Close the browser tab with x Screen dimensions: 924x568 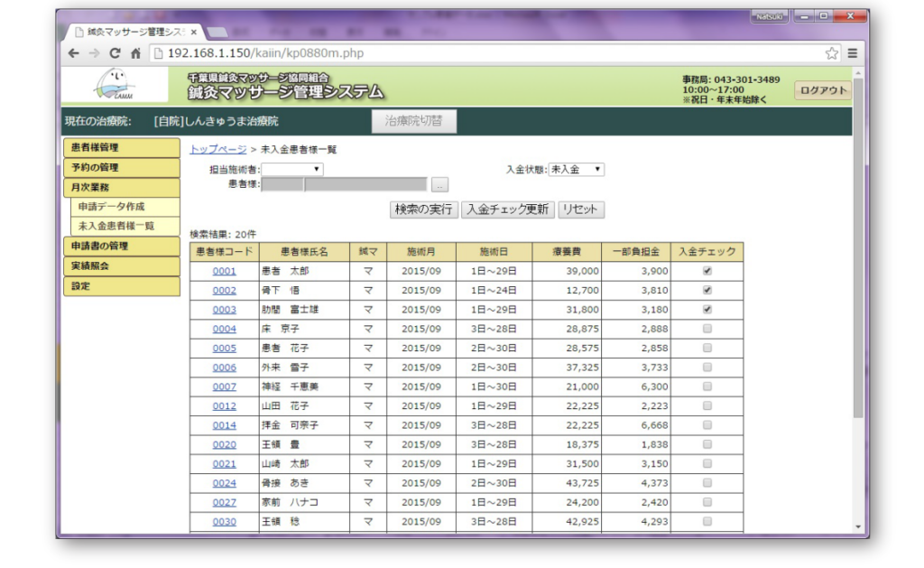pos(193,32)
